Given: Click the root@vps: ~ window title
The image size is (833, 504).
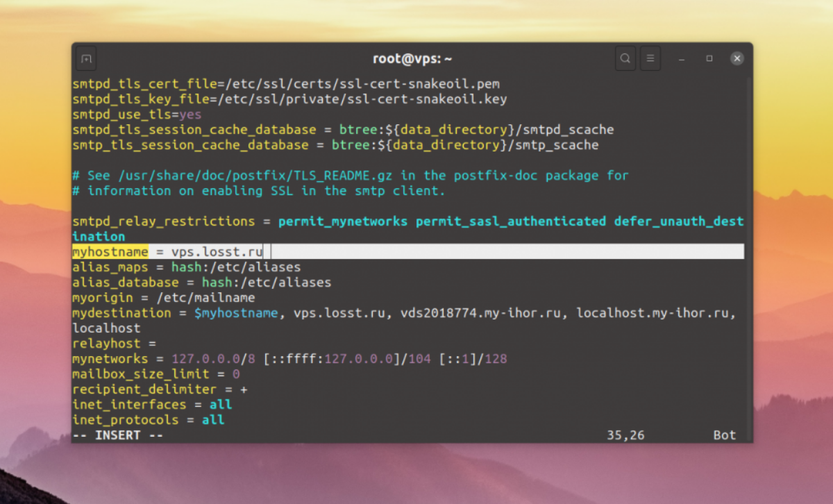Looking at the screenshot, I should [x=412, y=59].
